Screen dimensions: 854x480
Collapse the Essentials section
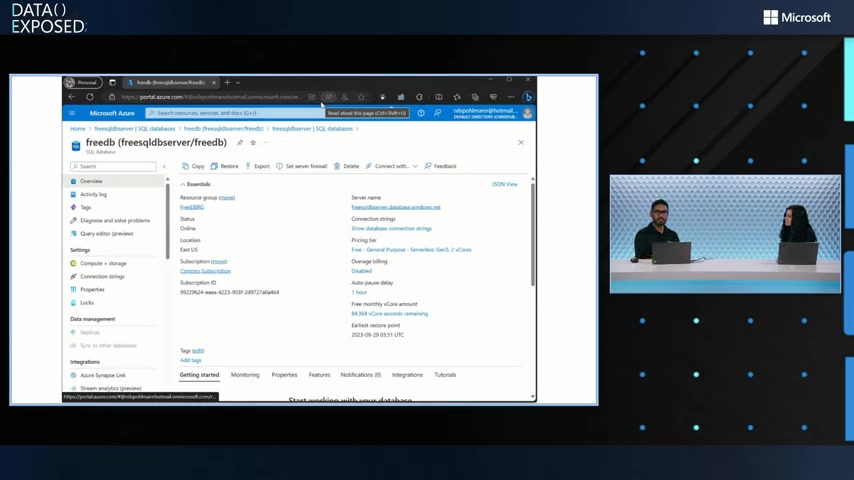[x=183, y=184]
